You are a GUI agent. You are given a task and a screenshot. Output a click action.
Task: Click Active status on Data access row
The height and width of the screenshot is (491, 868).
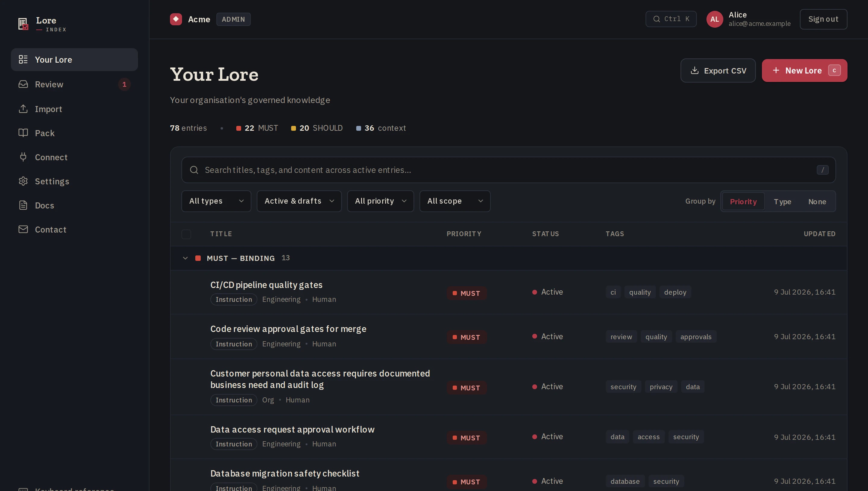(x=547, y=436)
